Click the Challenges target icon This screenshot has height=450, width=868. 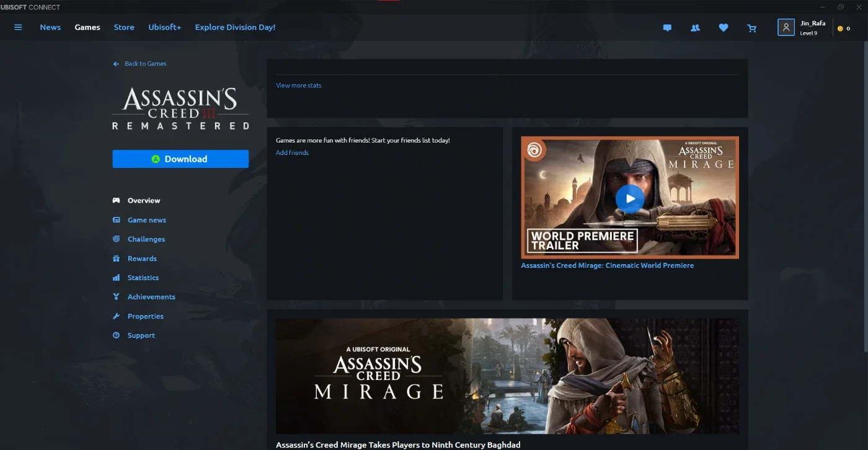click(116, 239)
